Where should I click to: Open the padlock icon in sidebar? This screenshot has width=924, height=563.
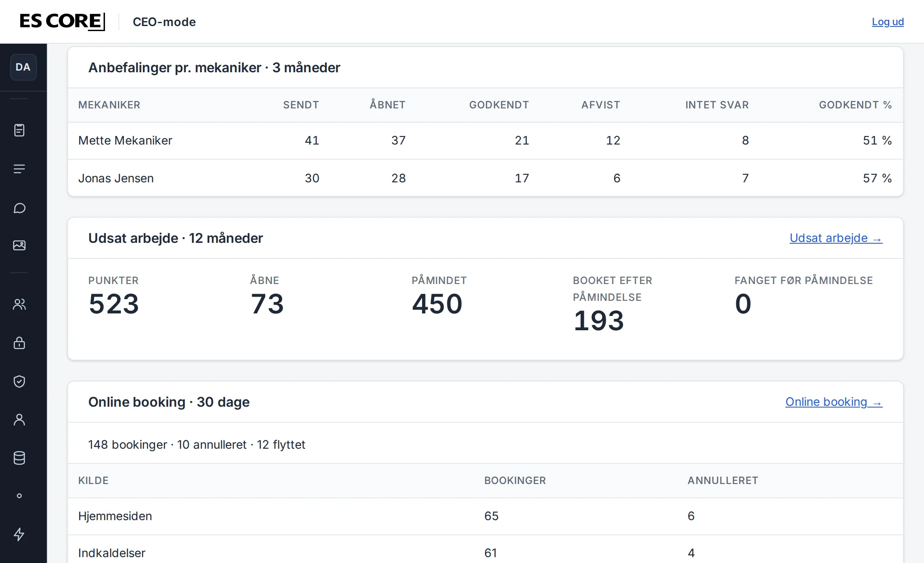(19, 343)
